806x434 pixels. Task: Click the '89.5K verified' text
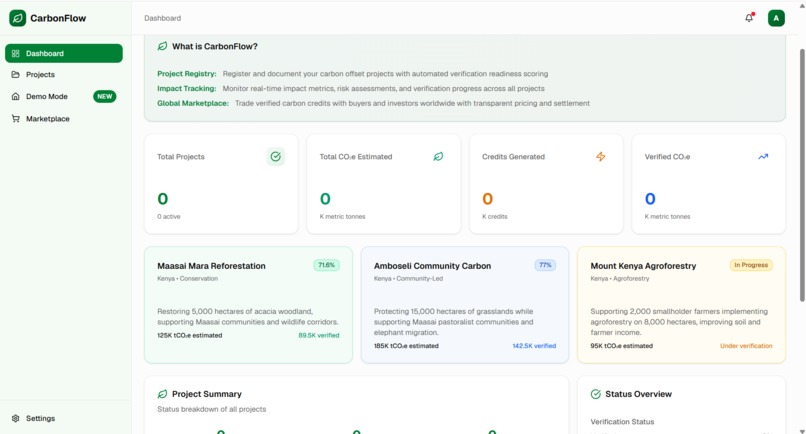coord(319,335)
